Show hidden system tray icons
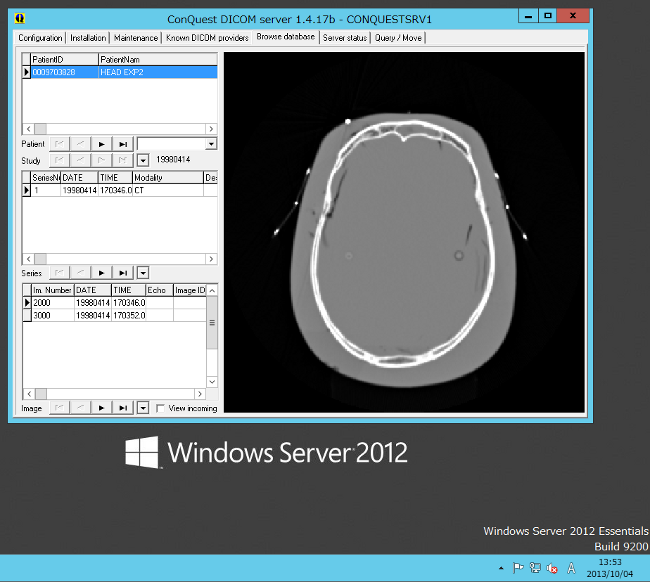 (501, 568)
